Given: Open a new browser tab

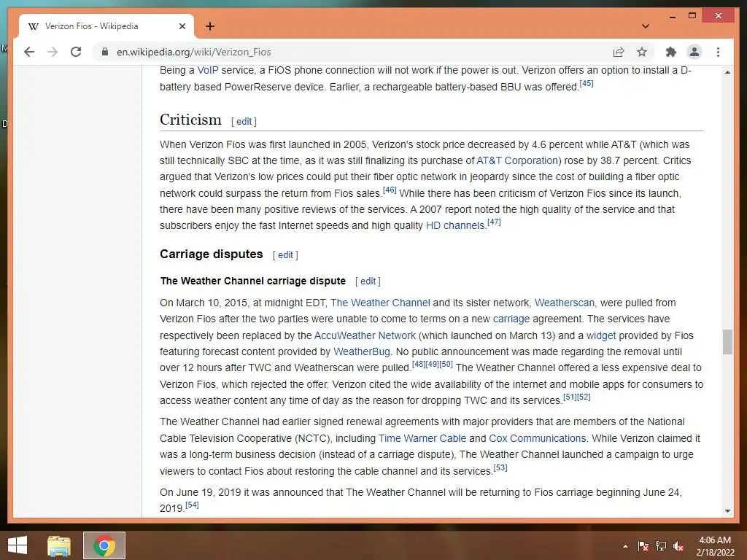Looking at the screenshot, I should (x=210, y=26).
